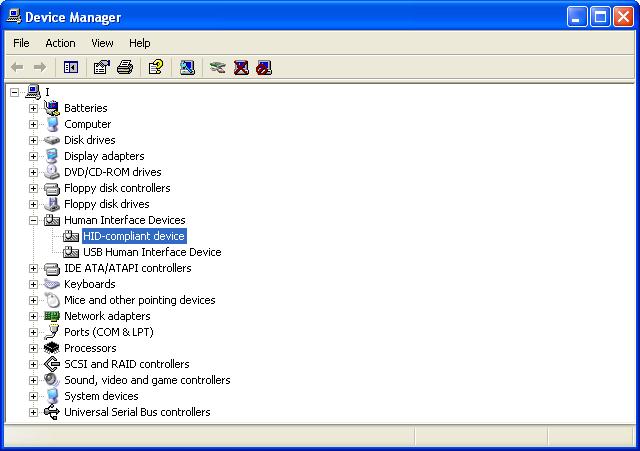Click the Device Manager title bar icon
This screenshot has width=640, height=451.
13,16
